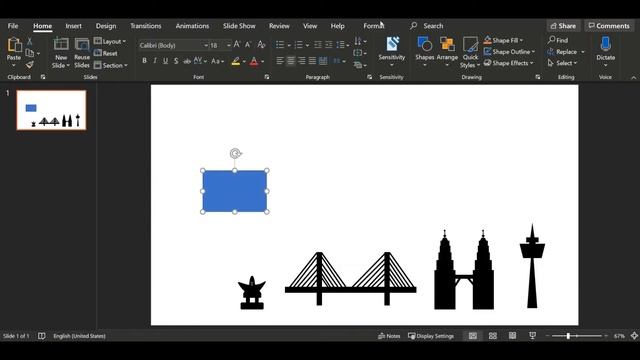Screen dimensions: 640x360
Task: Align text right
Action: tap(302, 61)
